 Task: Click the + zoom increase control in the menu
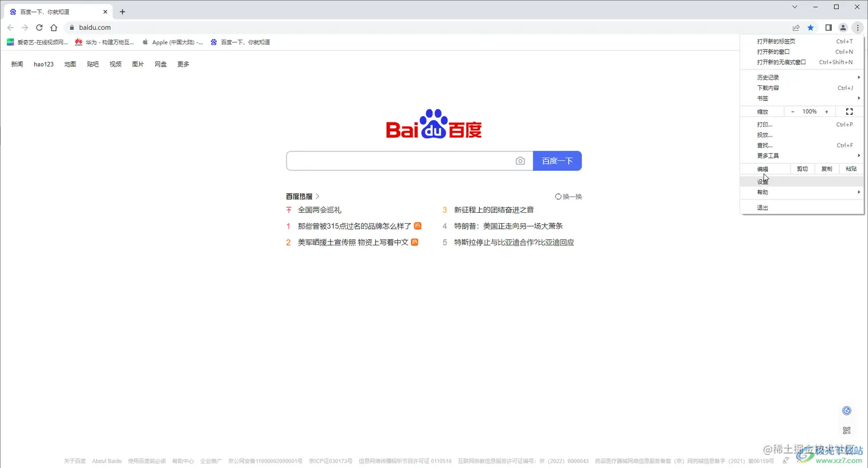[x=827, y=111]
